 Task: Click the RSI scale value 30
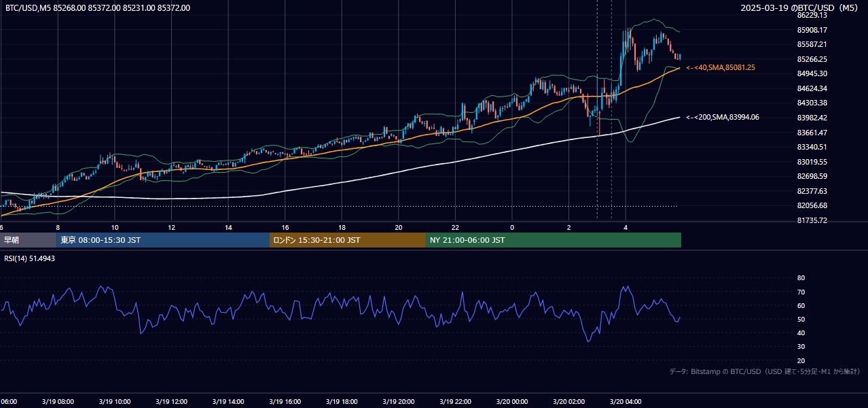coord(801,347)
